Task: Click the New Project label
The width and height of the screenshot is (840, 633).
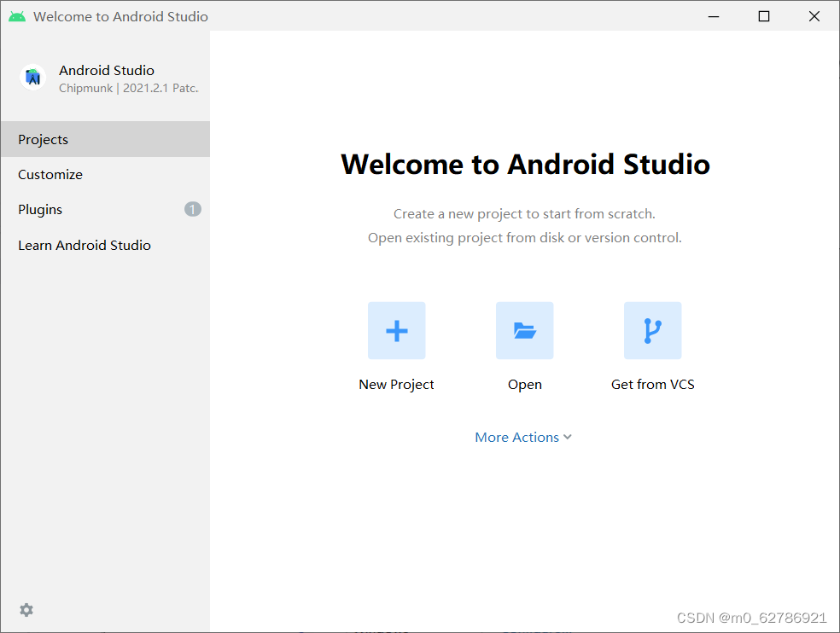Action: coord(396,385)
